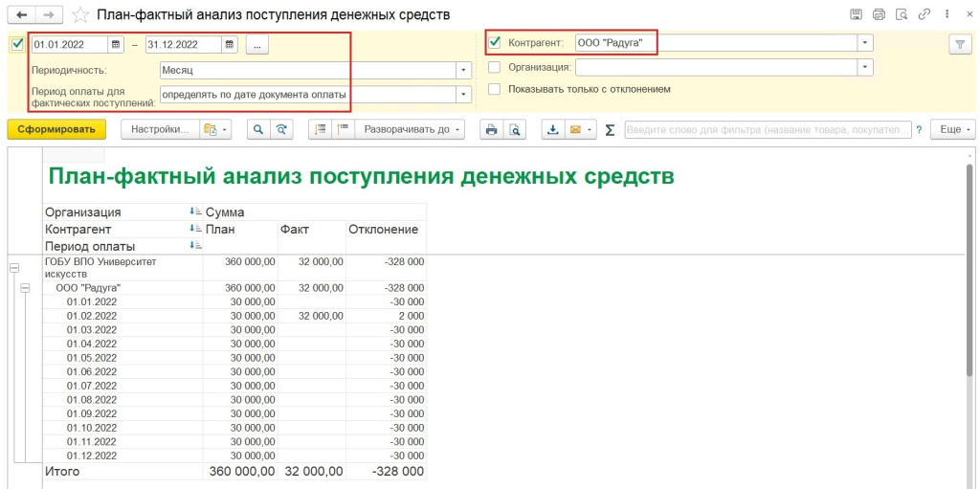Viewport: 980px width, 489px height.
Task: Click the magnifier search icon in toolbar
Action: point(257,129)
